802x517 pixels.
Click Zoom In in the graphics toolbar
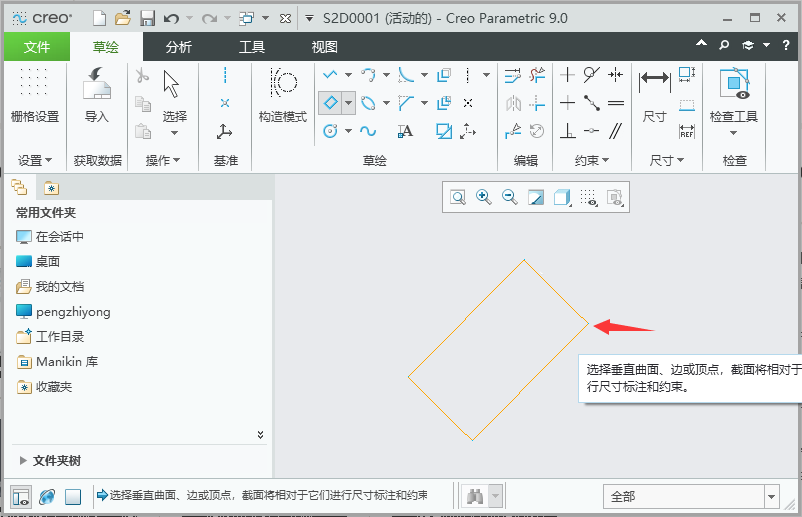[x=484, y=197]
